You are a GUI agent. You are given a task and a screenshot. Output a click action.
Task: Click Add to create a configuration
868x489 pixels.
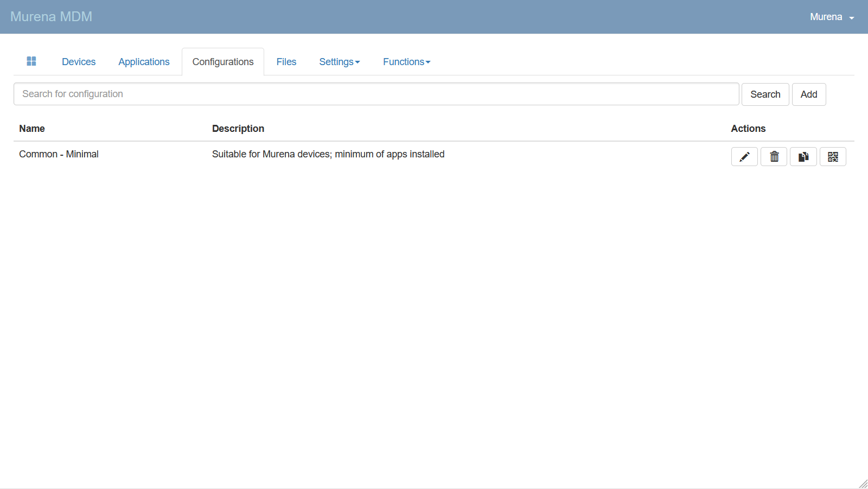click(x=808, y=94)
